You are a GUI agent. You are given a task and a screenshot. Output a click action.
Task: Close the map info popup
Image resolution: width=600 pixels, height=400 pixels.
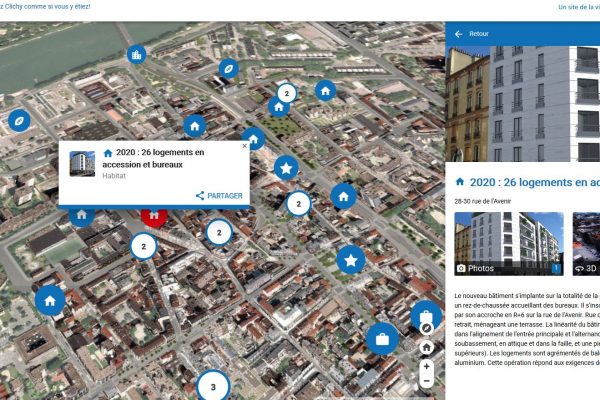click(x=241, y=147)
